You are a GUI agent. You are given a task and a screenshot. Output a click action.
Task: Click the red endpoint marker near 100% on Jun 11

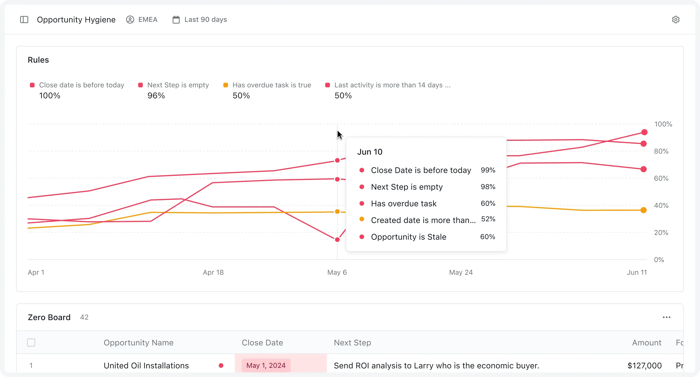pos(644,132)
